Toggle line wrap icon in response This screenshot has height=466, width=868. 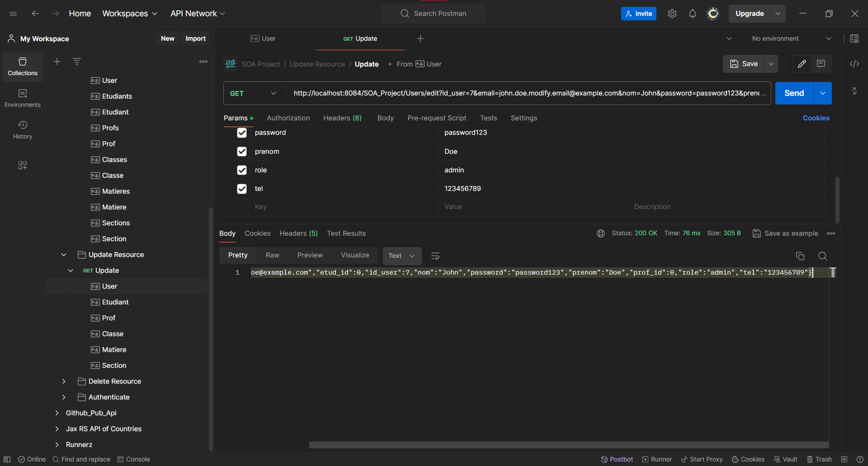[x=435, y=256]
